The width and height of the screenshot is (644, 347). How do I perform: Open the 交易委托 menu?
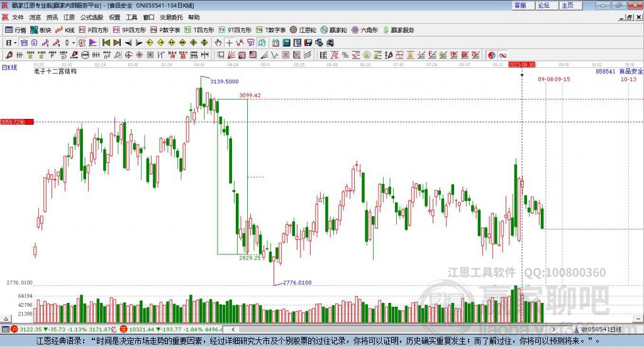tap(171, 17)
